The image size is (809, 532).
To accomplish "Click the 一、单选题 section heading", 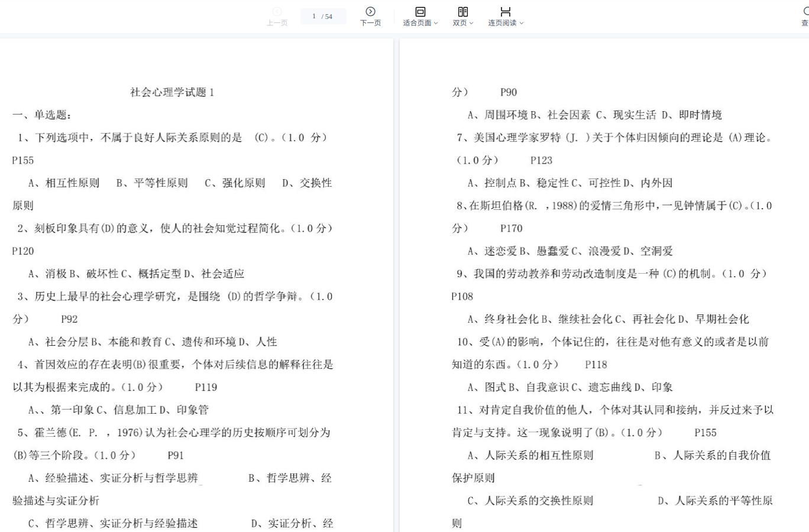I will pyautogui.click(x=43, y=115).
